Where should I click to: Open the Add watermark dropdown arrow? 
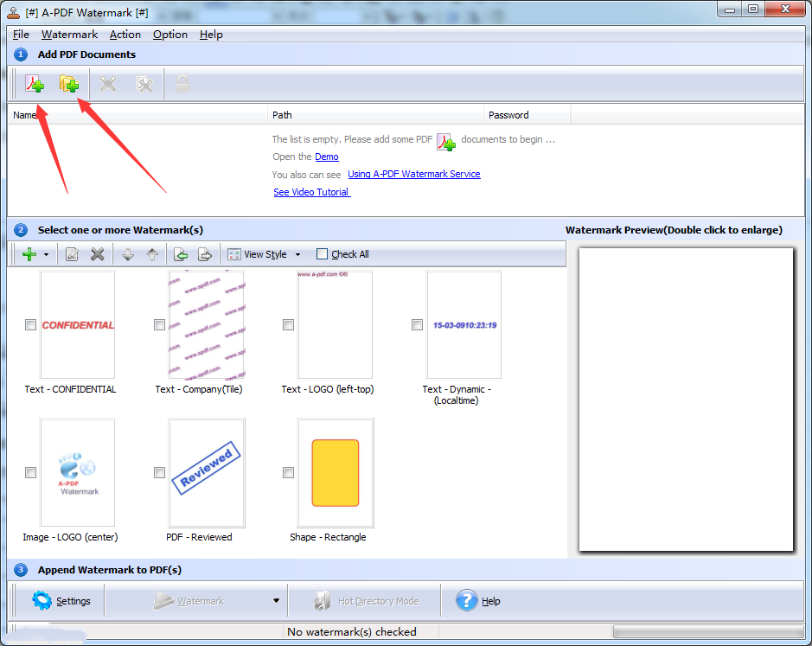click(x=46, y=254)
